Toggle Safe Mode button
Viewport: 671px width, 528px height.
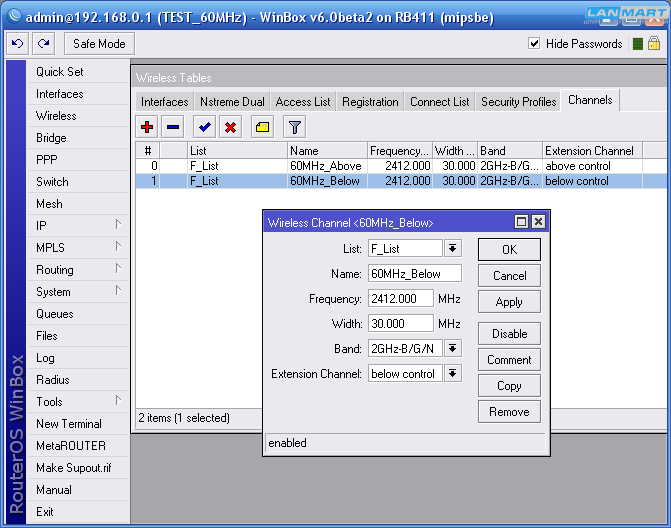coord(100,44)
